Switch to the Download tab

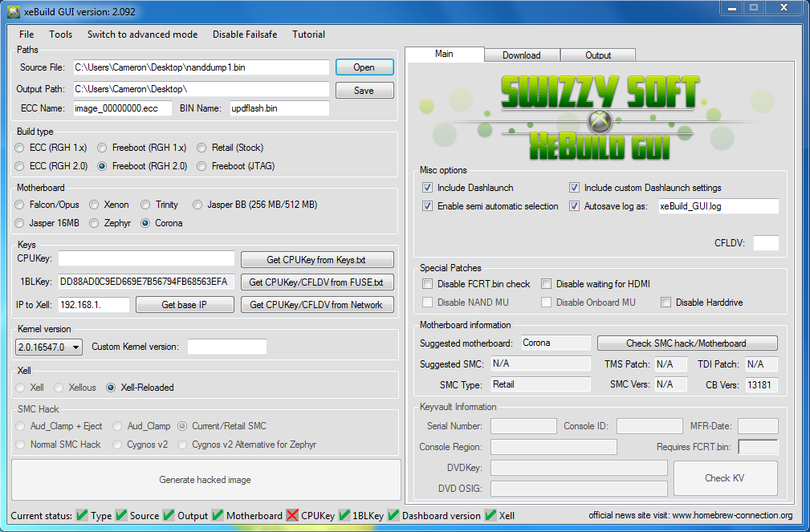521,55
